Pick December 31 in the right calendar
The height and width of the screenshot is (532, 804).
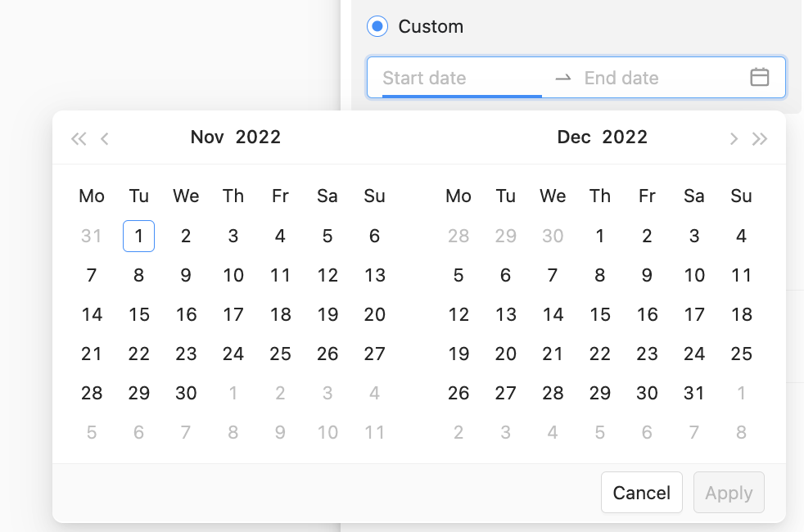694,394
